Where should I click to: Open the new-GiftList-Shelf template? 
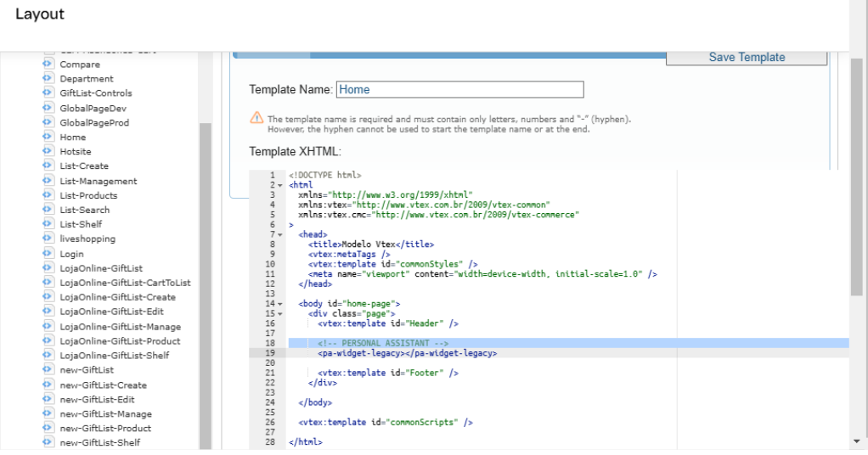coord(99,442)
